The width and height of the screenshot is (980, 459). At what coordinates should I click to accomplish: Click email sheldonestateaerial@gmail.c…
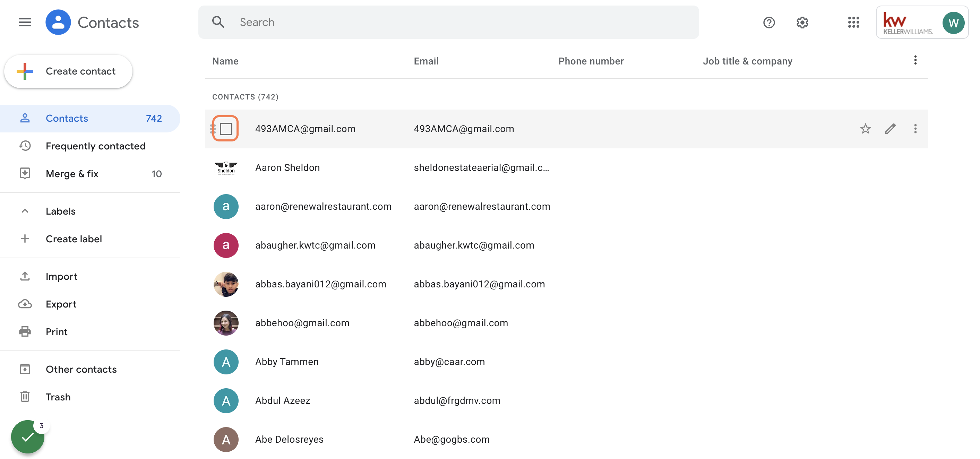point(481,168)
